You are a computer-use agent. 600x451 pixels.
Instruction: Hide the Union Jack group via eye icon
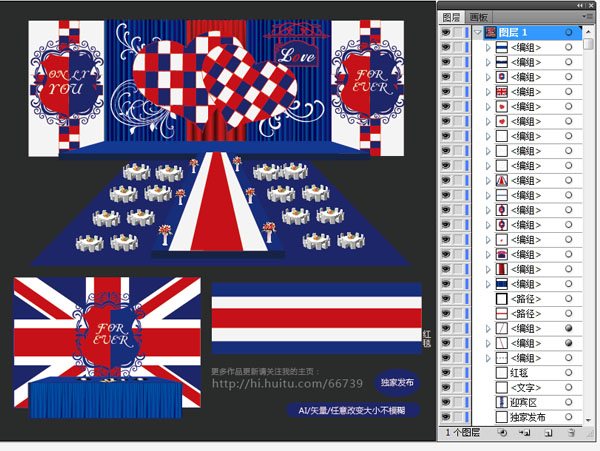pos(446,91)
